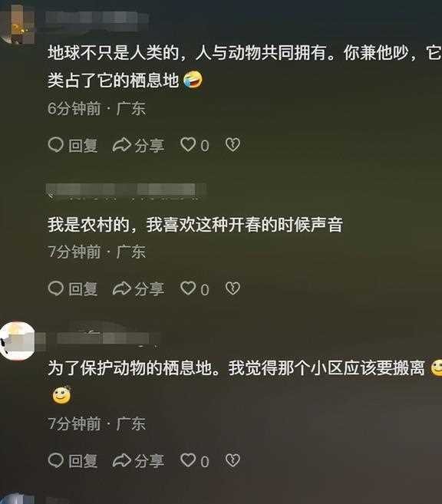Image resolution: width=442 pixels, height=504 pixels.
Task: Select the comment text 为了保护动物的栖息地
Action: (x=129, y=368)
